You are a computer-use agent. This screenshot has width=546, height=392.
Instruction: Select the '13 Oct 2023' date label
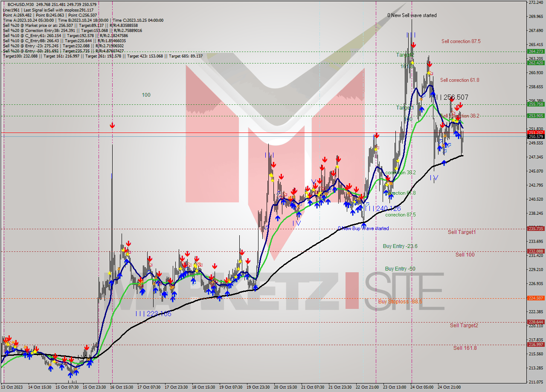12,387
